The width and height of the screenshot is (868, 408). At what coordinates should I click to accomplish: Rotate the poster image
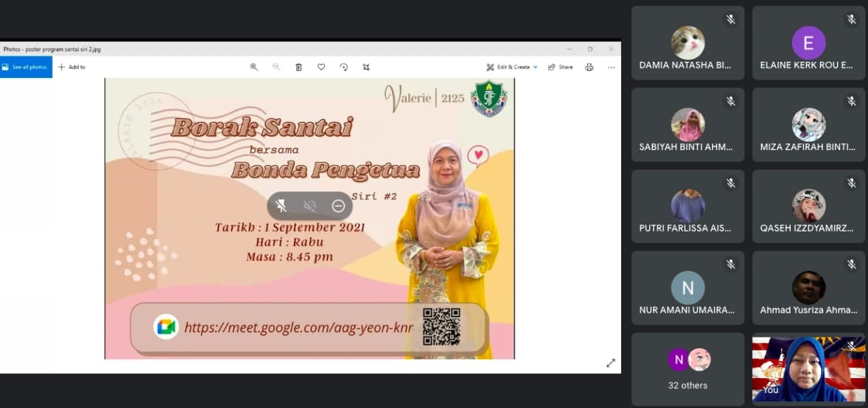344,67
